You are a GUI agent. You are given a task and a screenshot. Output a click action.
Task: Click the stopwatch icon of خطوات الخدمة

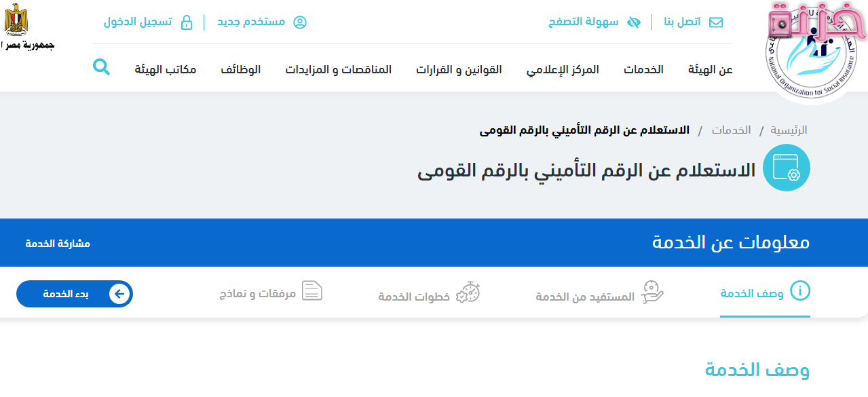(x=468, y=292)
